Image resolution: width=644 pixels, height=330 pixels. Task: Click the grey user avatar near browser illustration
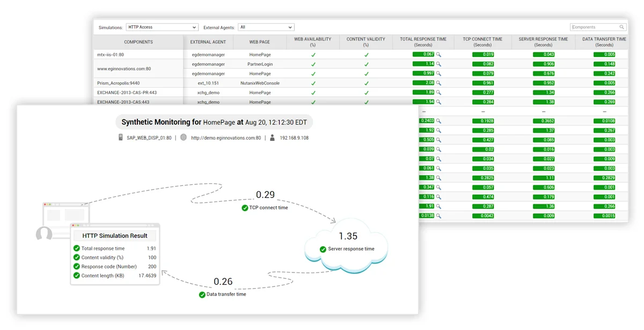tap(44, 234)
